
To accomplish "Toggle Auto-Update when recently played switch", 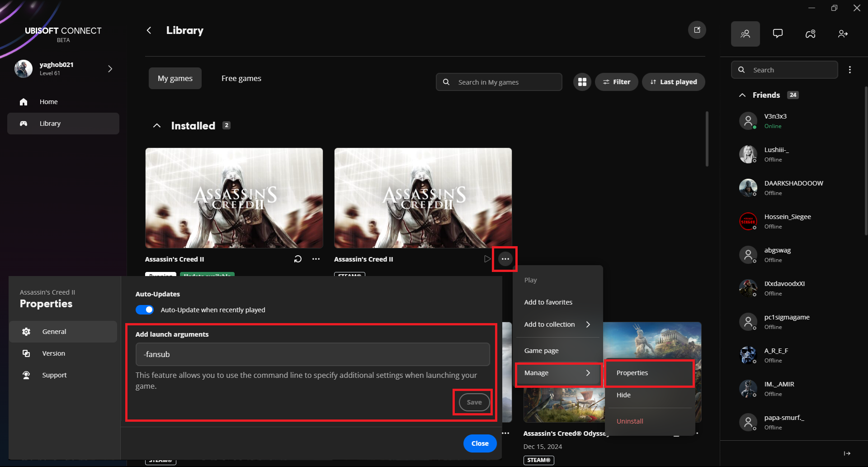I will (145, 310).
